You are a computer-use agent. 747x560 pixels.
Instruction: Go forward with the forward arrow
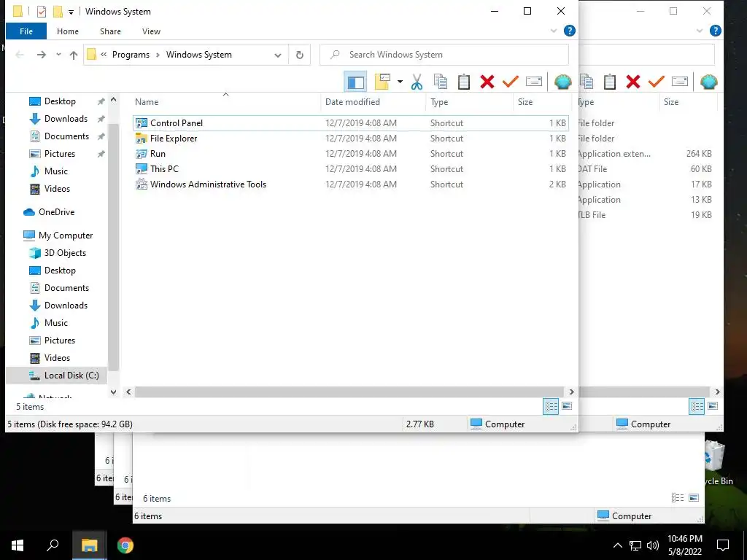click(x=42, y=55)
